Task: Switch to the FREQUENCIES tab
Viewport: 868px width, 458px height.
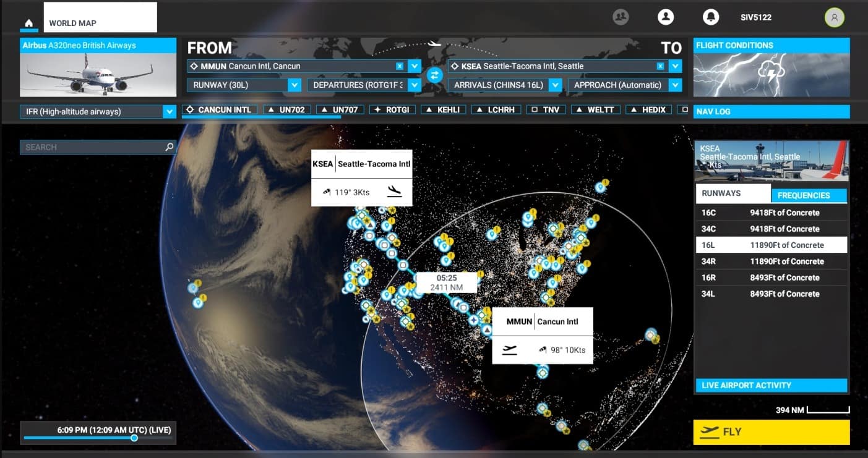Action: point(809,195)
